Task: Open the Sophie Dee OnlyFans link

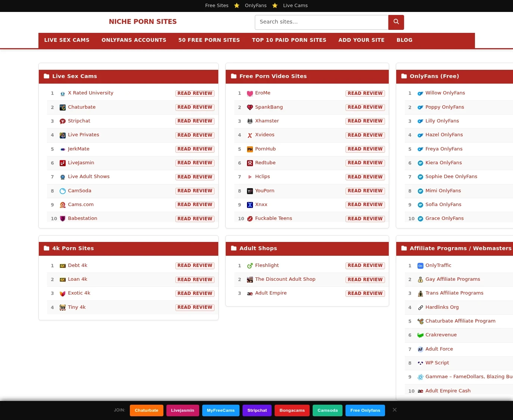Action: 451,177
